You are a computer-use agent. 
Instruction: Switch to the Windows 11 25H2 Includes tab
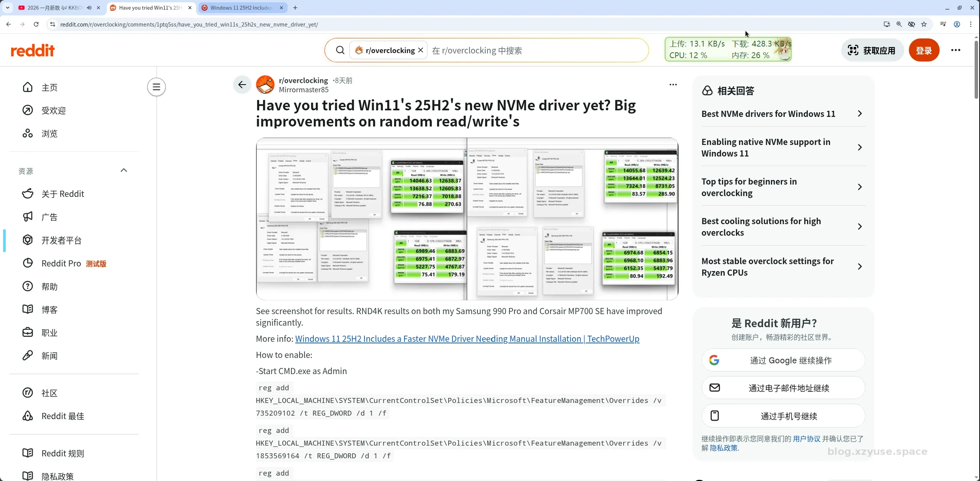tap(241, 8)
